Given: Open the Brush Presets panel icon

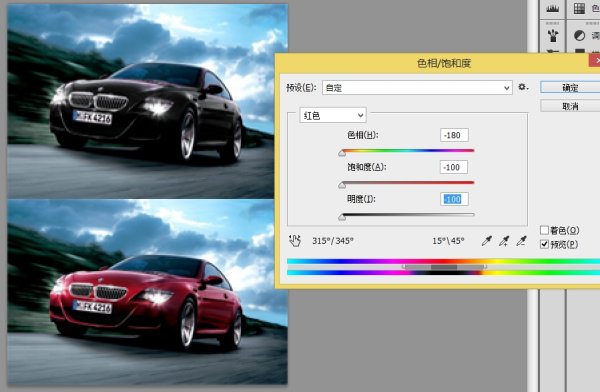Looking at the screenshot, I should (x=553, y=35).
